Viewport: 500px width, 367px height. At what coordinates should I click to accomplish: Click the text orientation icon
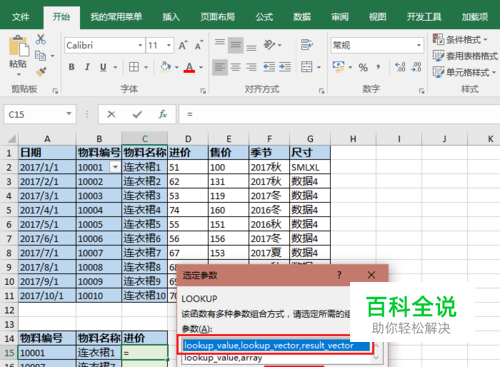[269, 44]
